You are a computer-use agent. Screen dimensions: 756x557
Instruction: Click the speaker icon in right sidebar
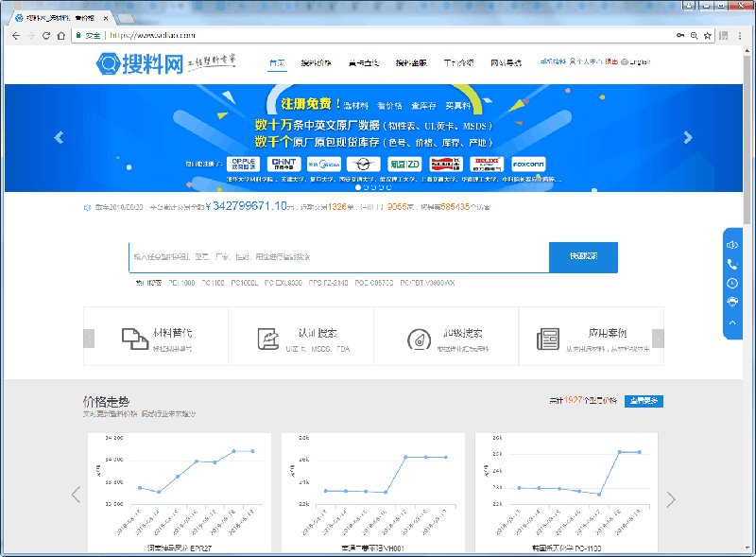[732, 244]
